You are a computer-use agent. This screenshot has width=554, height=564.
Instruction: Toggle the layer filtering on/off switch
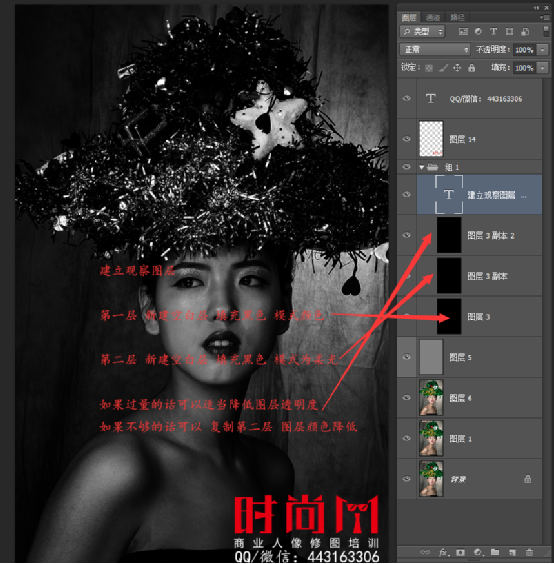[x=546, y=31]
